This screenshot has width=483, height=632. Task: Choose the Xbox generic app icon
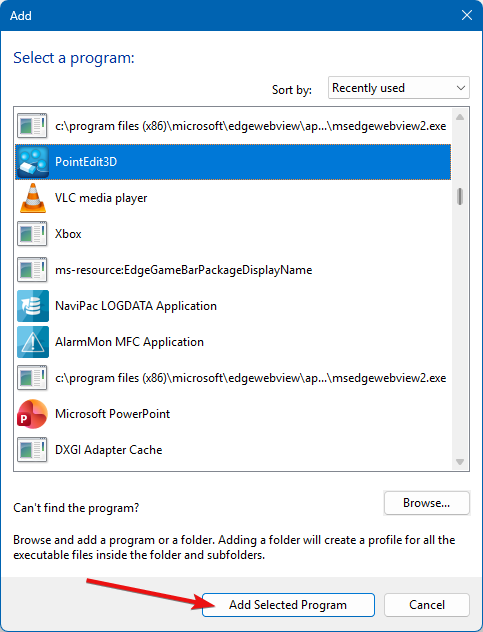click(32, 234)
